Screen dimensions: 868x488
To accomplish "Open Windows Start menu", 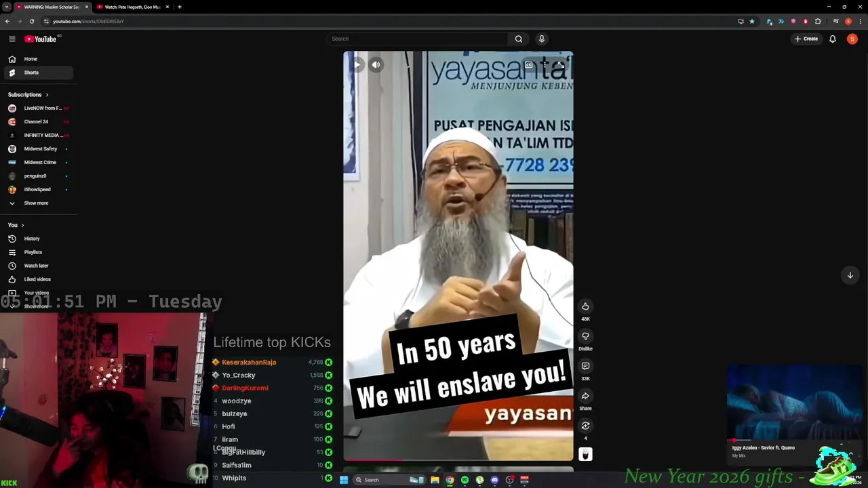I will coord(344,480).
